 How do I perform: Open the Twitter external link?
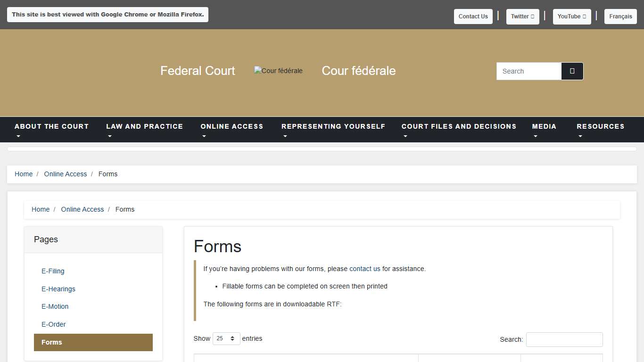tap(522, 16)
